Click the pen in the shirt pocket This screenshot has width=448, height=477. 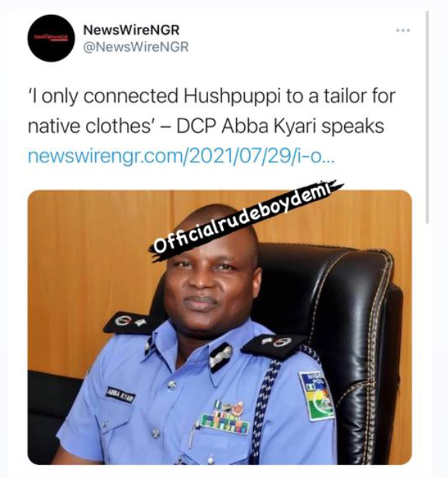pyautogui.click(x=192, y=433)
